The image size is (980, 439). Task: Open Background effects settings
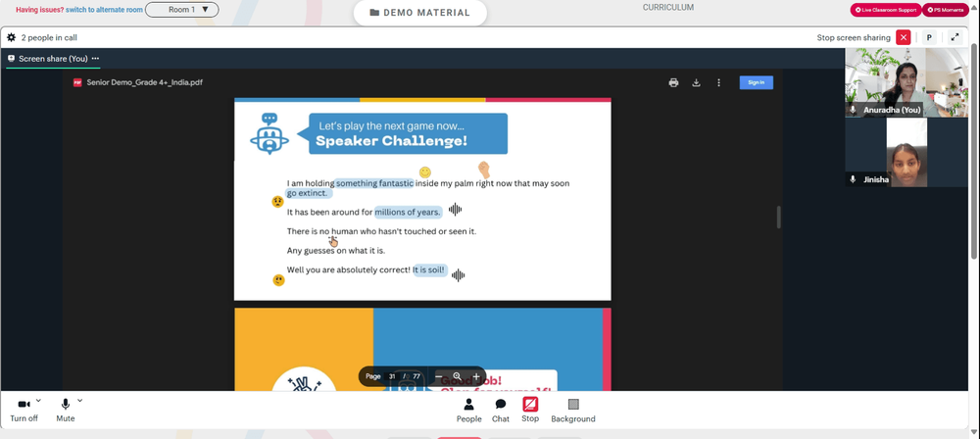coord(573,411)
